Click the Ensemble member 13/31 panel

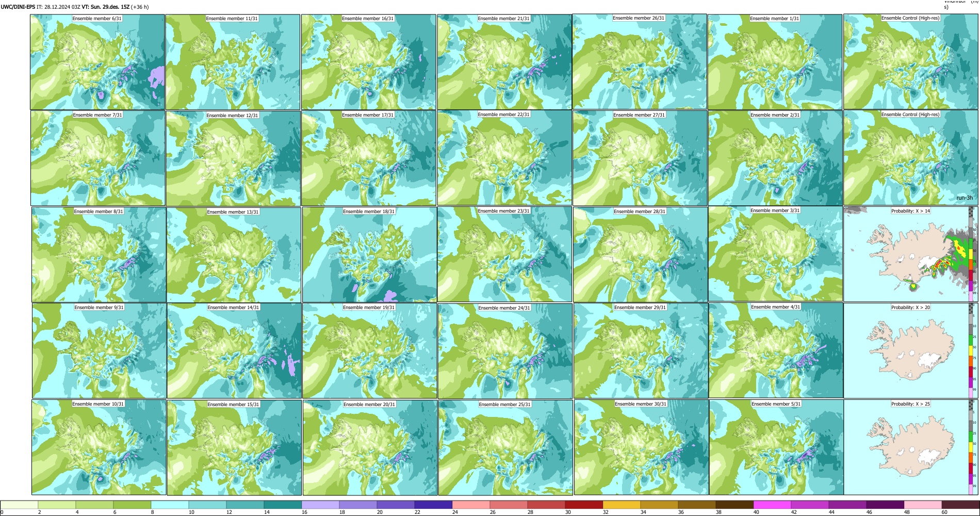(234, 254)
